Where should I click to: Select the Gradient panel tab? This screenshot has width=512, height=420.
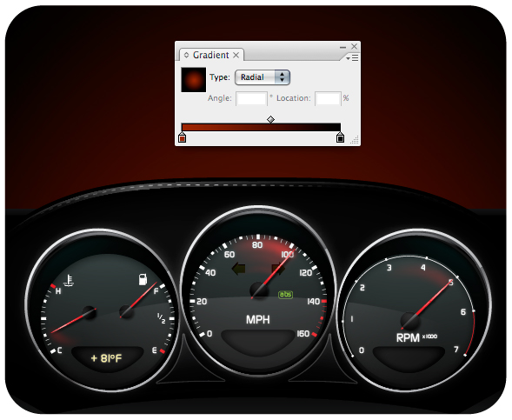pos(211,55)
